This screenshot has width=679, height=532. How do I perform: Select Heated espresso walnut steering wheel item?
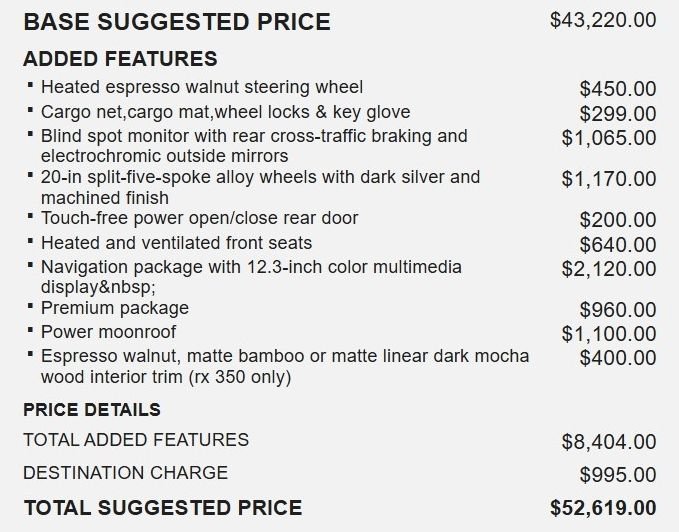[202, 87]
